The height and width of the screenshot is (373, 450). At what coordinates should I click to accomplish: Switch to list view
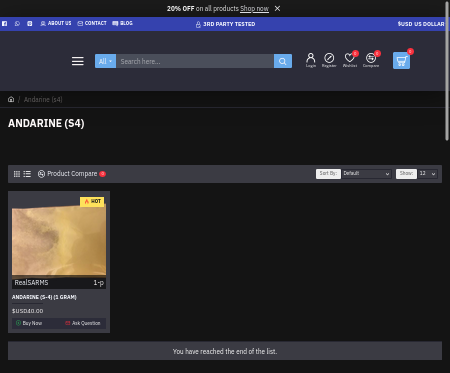[27, 174]
